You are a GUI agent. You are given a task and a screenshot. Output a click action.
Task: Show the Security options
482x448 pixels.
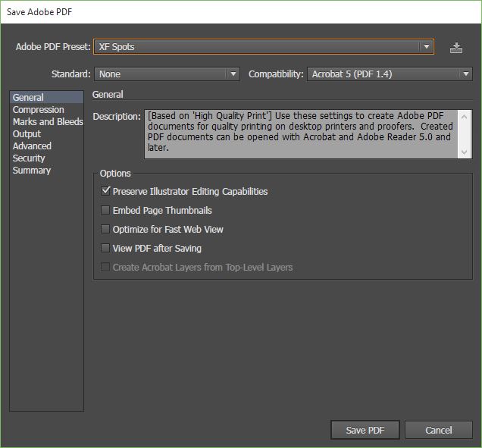pos(29,158)
